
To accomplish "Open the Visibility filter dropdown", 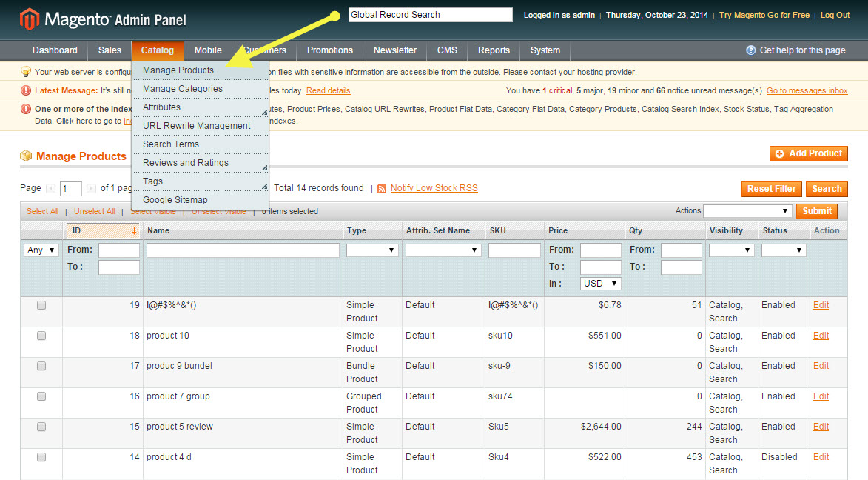I will point(731,250).
